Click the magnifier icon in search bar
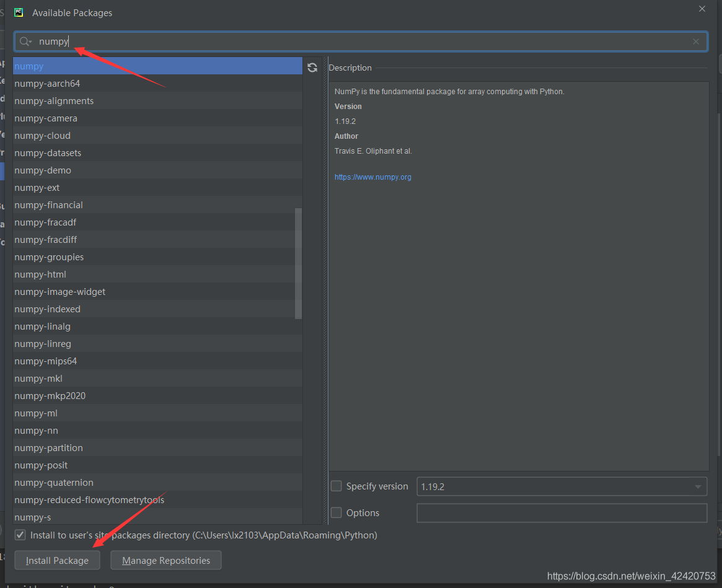The width and height of the screenshot is (722, 588). (25, 41)
